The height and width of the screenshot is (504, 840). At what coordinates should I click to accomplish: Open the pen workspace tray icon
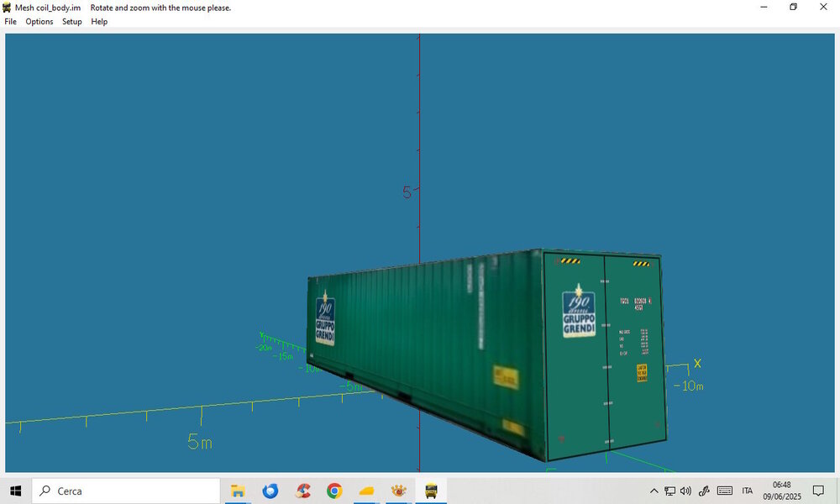[x=704, y=491]
